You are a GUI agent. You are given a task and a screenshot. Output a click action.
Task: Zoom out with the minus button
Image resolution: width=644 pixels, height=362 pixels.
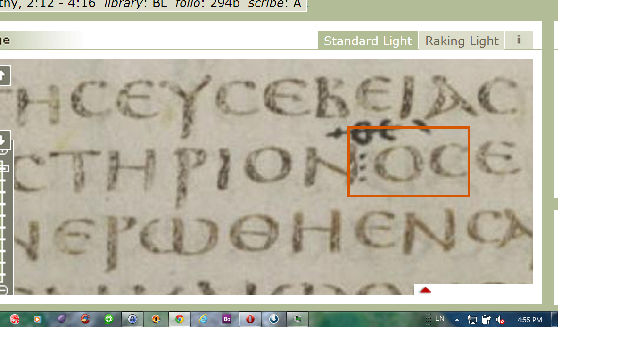pyautogui.click(x=3, y=290)
